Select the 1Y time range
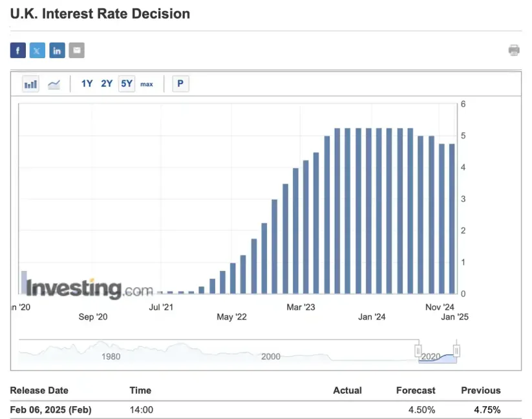 [87, 83]
